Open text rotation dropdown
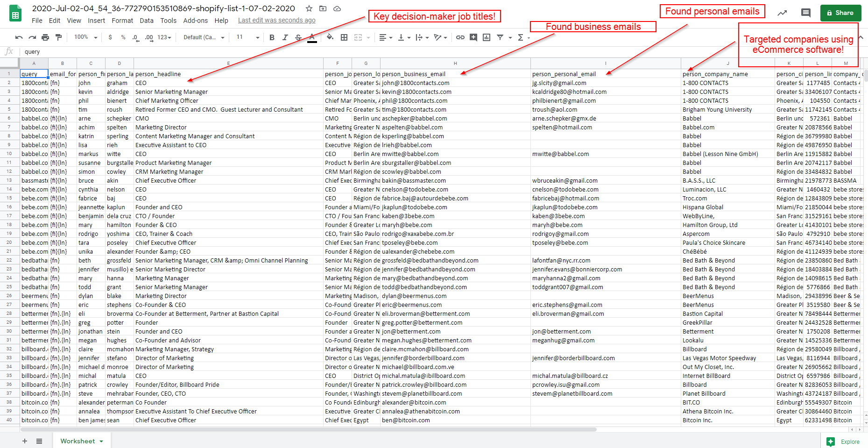Viewport: 868px width, 448px height. click(440, 37)
